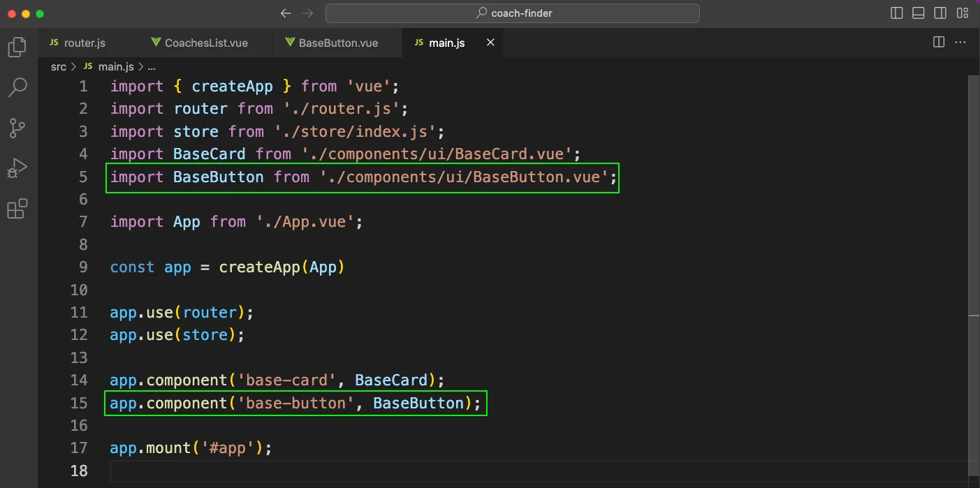Viewport: 980px width, 488px height.
Task: Click the '#app' string in app.mount
Action: point(228,448)
